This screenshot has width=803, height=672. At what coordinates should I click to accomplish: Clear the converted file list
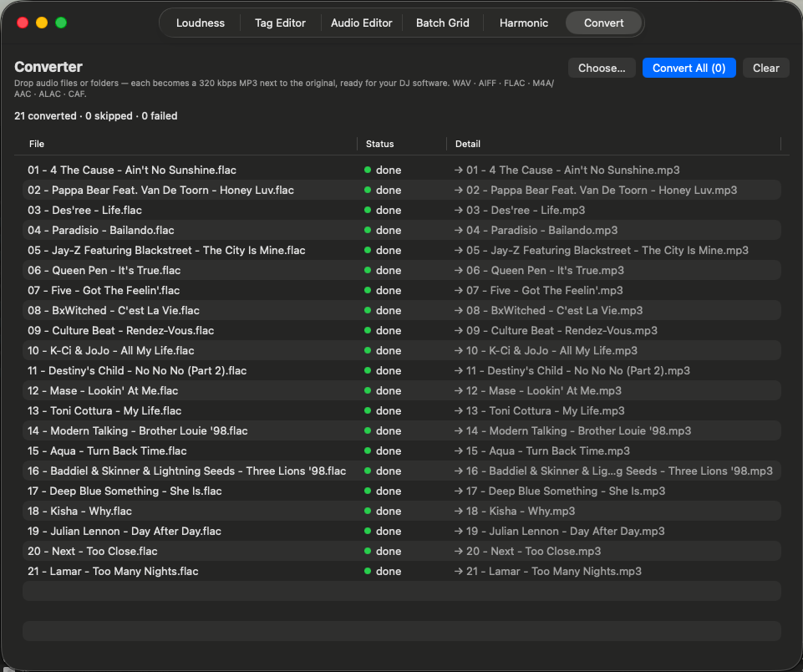pos(765,69)
